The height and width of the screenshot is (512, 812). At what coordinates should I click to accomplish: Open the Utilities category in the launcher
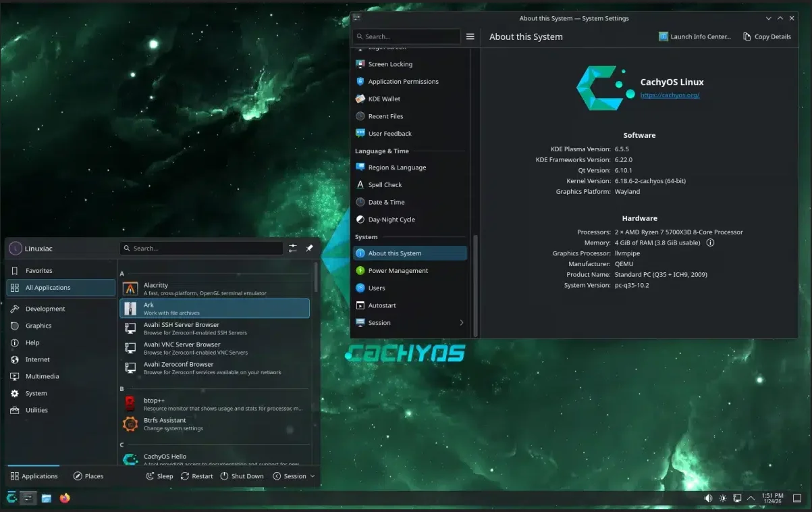point(61,410)
